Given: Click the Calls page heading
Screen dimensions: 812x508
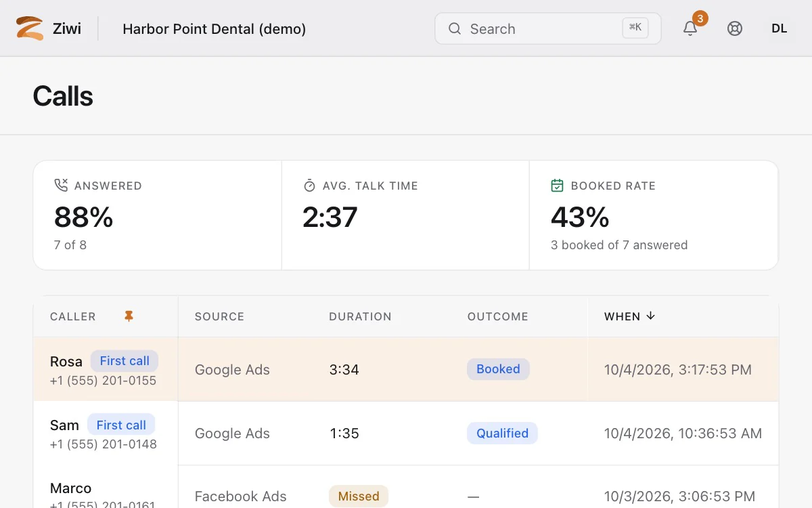Looking at the screenshot, I should pos(63,96).
